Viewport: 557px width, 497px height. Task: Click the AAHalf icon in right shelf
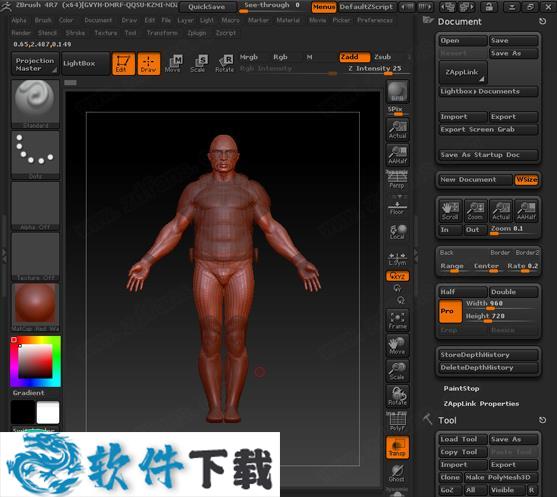click(x=398, y=155)
